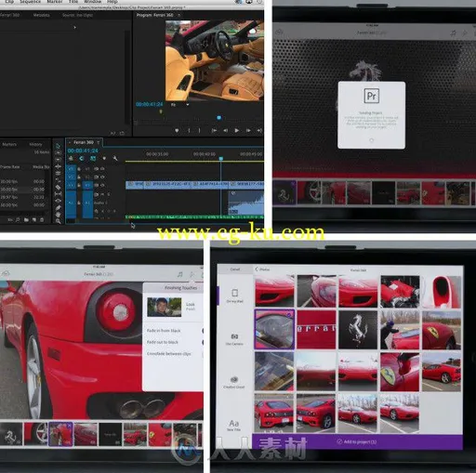Click Mark Out in the Program monitor
This screenshot has width=476, height=473.
pyautogui.click(x=199, y=130)
